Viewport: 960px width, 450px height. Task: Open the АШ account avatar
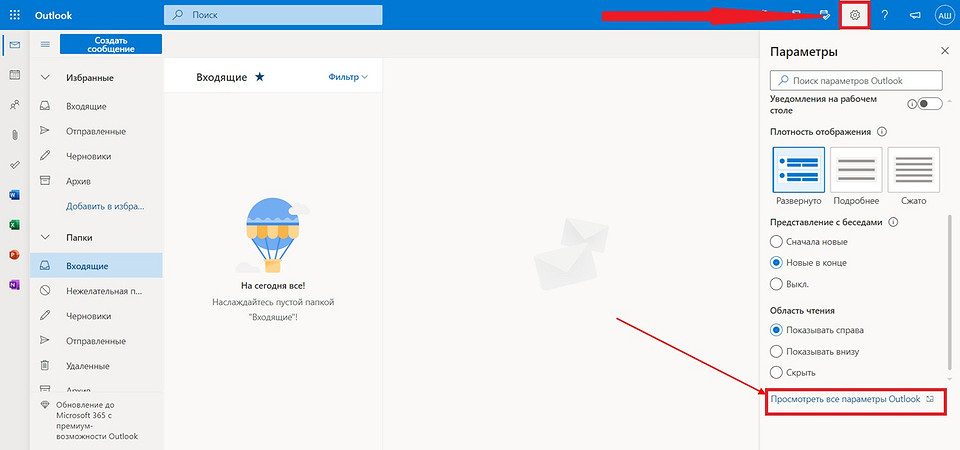[944, 15]
